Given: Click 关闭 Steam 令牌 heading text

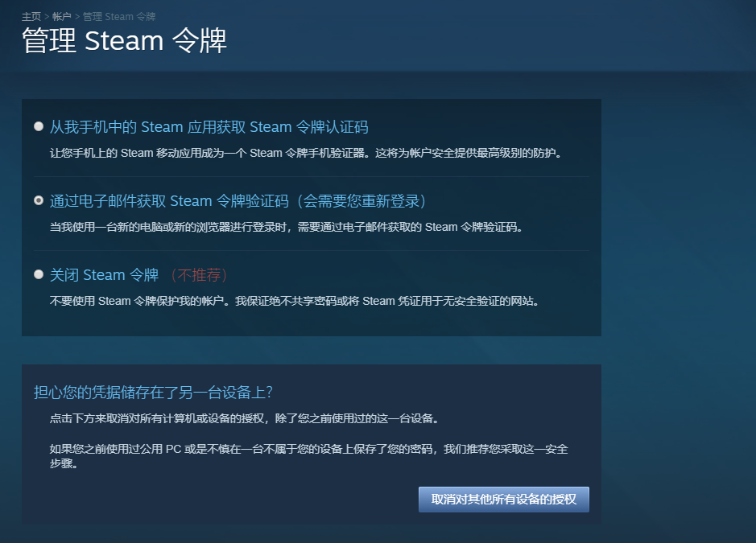Looking at the screenshot, I should (x=104, y=275).
